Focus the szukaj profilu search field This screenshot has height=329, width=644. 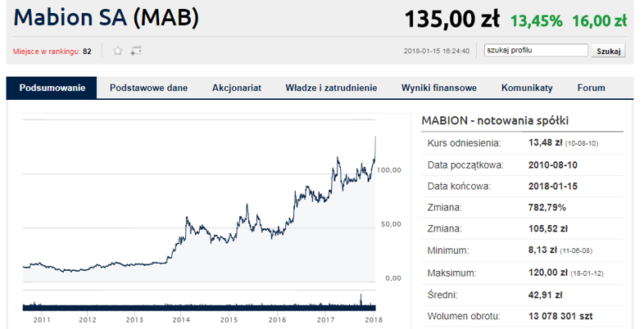(536, 51)
